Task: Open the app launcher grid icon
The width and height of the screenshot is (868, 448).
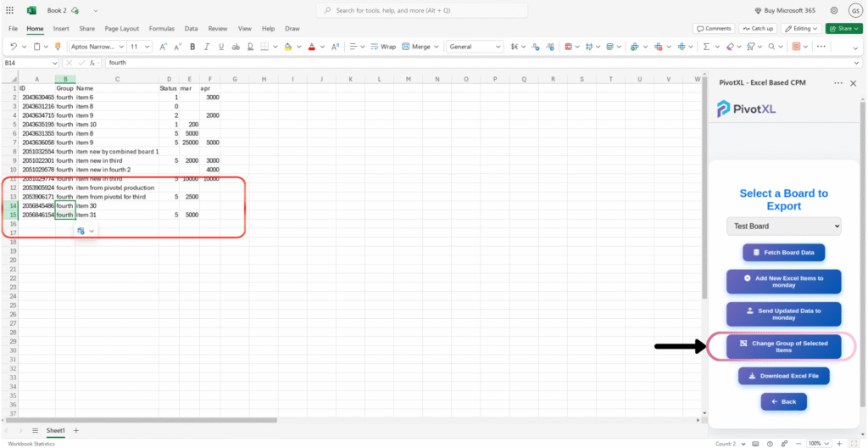Action: [9, 10]
